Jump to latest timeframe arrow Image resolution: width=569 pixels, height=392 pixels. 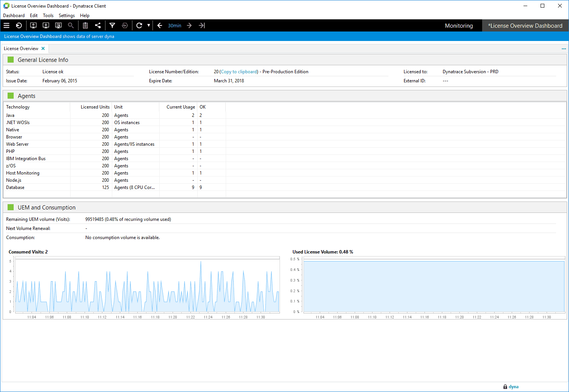(202, 25)
